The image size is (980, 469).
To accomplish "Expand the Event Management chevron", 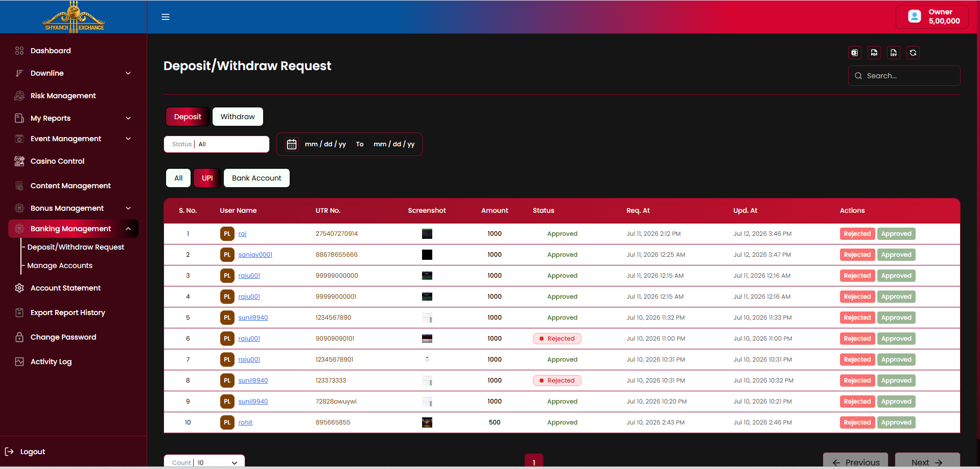I will (x=128, y=139).
